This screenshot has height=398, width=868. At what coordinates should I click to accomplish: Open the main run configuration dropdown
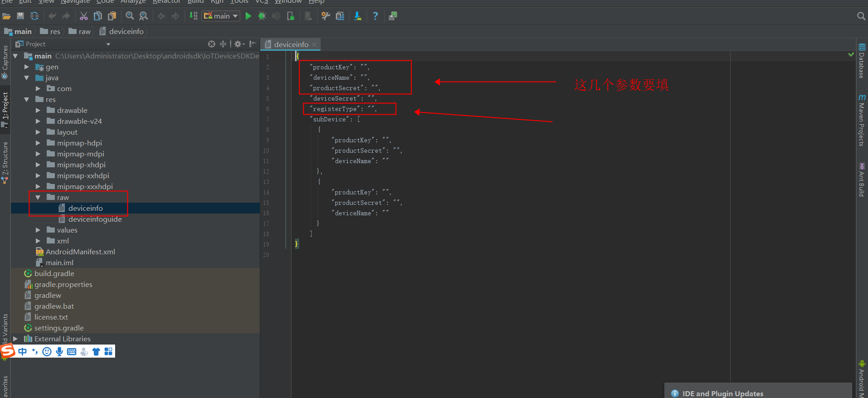[x=221, y=16]
